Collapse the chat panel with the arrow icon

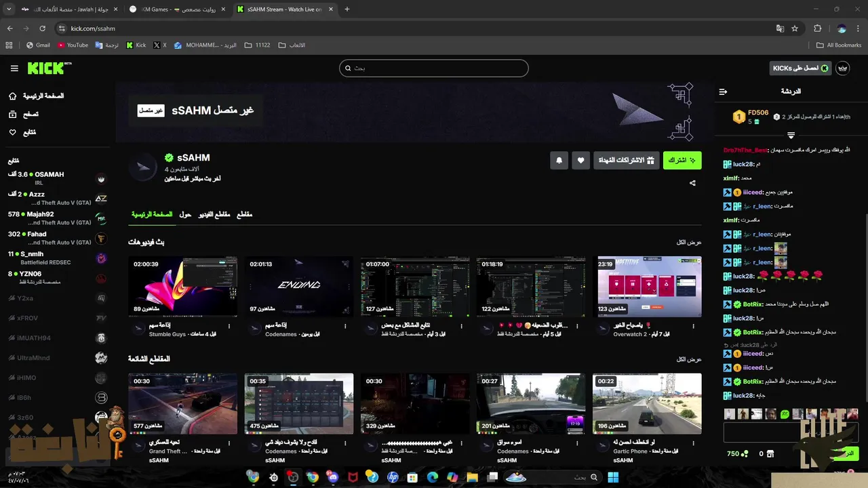click(723, 91)
